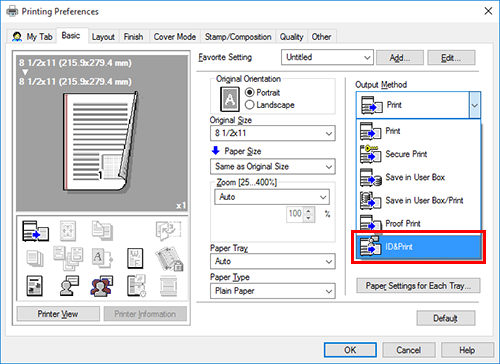Choose the highlighted ID&Print option

[x=419, y=247]
